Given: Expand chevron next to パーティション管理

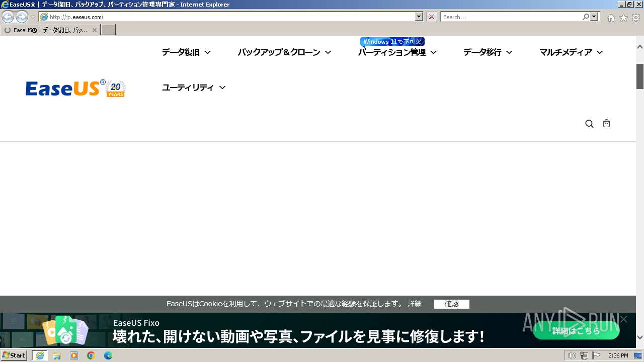Looking at the screenshot, I should pos(433,52).
